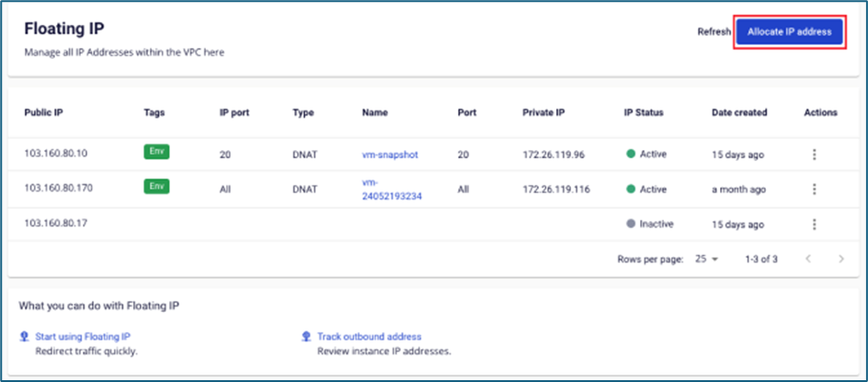This screenshot has width=868, height=382.
Task: Open Start using Floating IP link
Action: [x=82, y=337]
